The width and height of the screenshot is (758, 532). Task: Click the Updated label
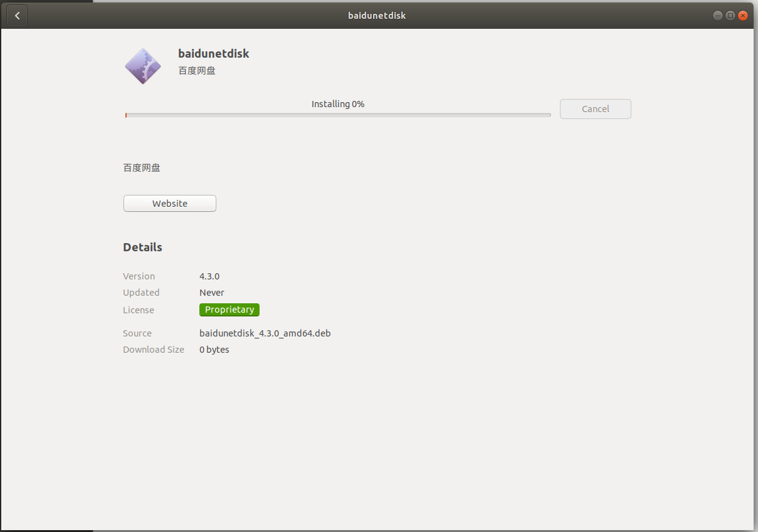coord(141,293)
